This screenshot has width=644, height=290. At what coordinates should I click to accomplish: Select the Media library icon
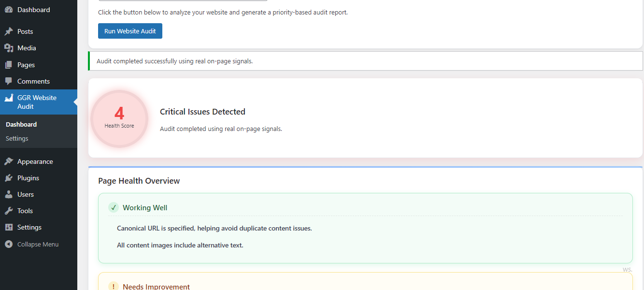(9, 47)
